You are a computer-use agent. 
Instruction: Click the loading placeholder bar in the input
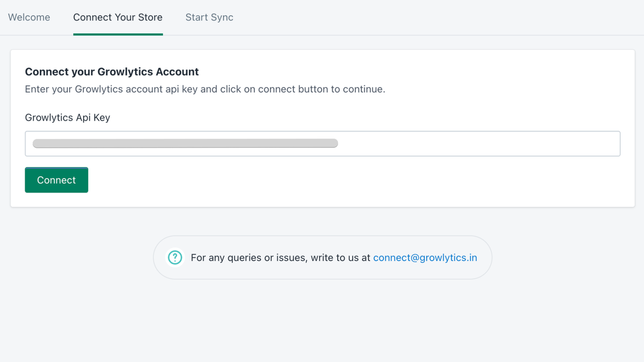[185, 143]
